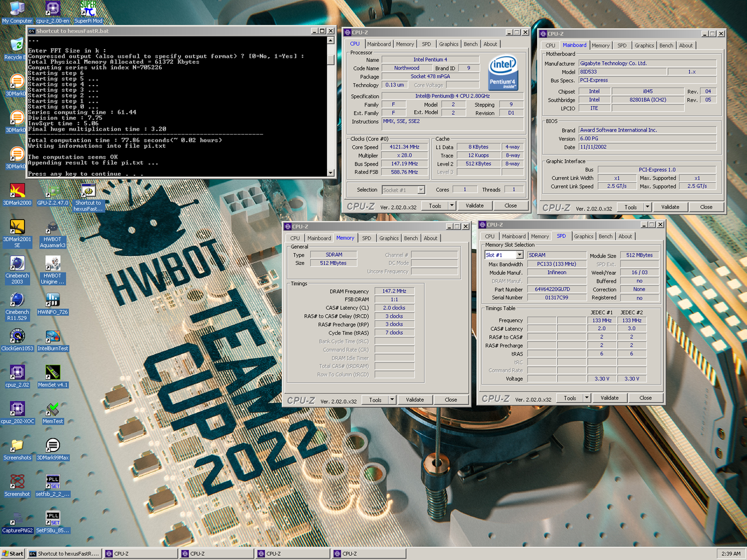747x560 pixels.
Task: Click the BIOS date 11/11/2002 field
Action: 647,147
